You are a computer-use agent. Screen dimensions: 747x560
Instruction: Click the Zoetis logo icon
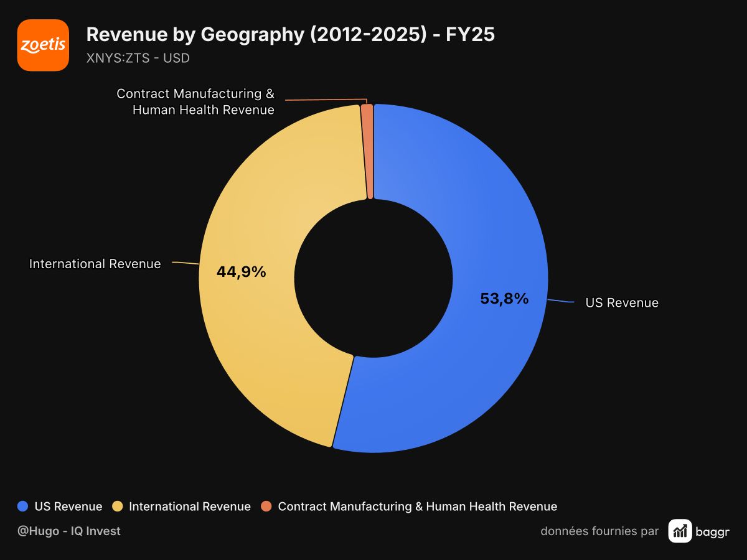43,45
